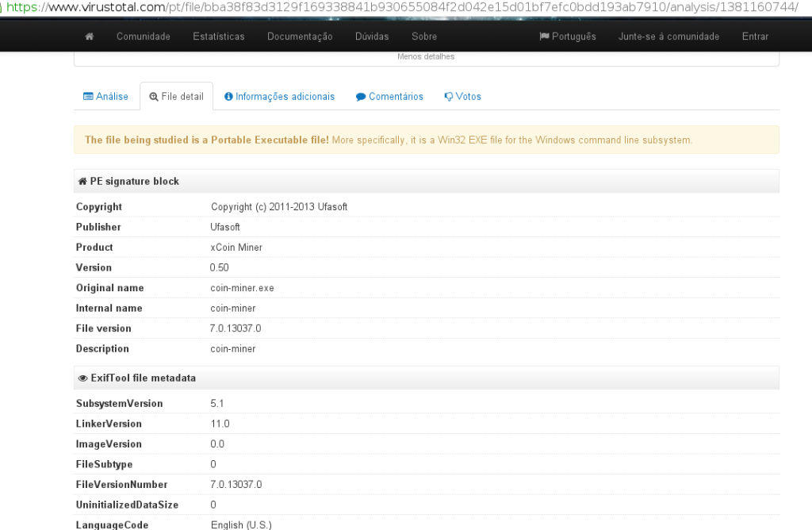Select SubsystemVersion value 5.1
Viewport: 812px width, 530px height.
click(x=217, y=403)
